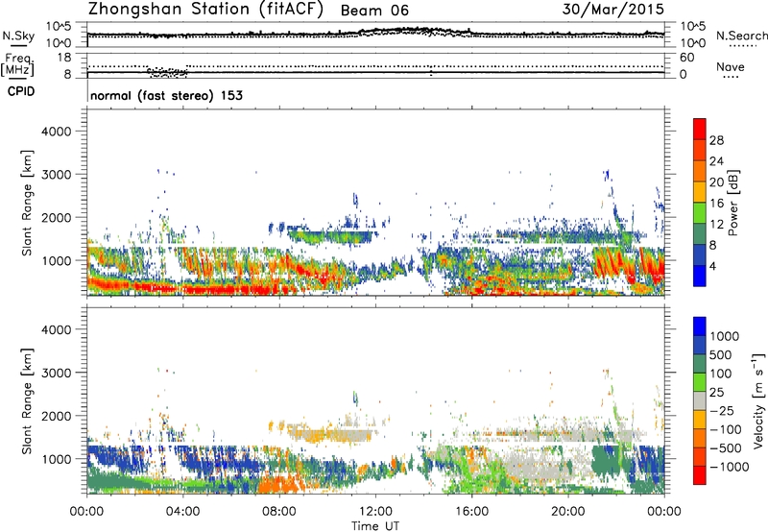
Task: Pick the bright blue cap of velocity colour bar
Action: (x=700, y=326)
